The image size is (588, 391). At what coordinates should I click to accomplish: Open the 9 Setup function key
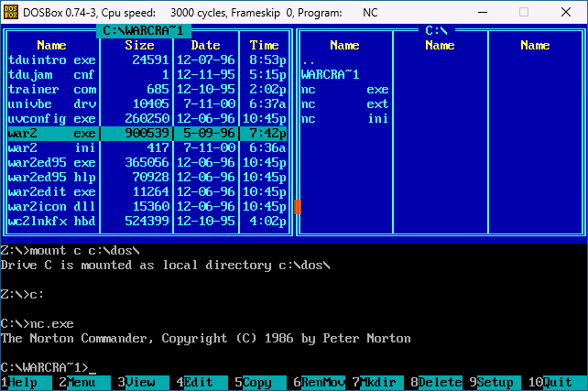(495, 383)
